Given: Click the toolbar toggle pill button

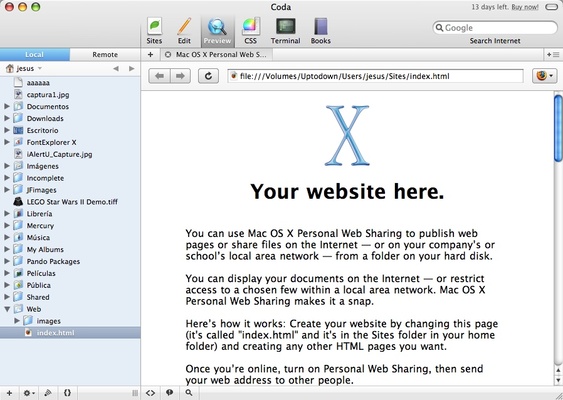Looking at the screenshot, I should pos(551,7).
